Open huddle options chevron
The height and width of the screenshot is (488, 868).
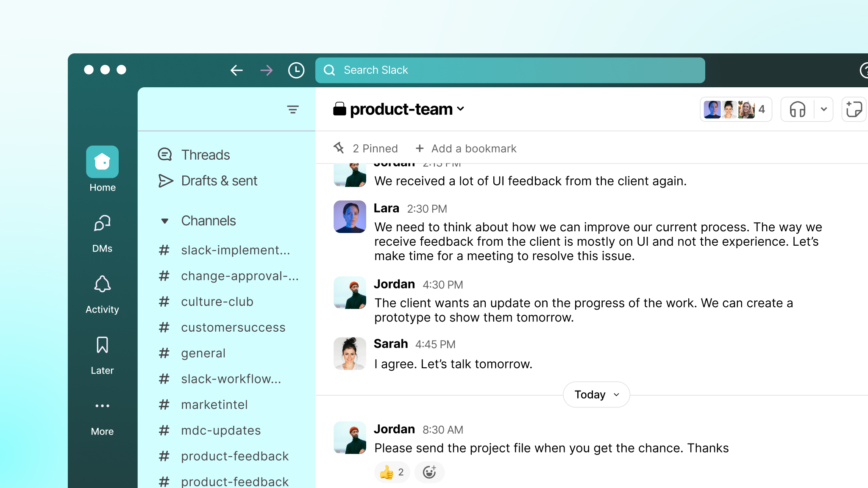[823, 109]
